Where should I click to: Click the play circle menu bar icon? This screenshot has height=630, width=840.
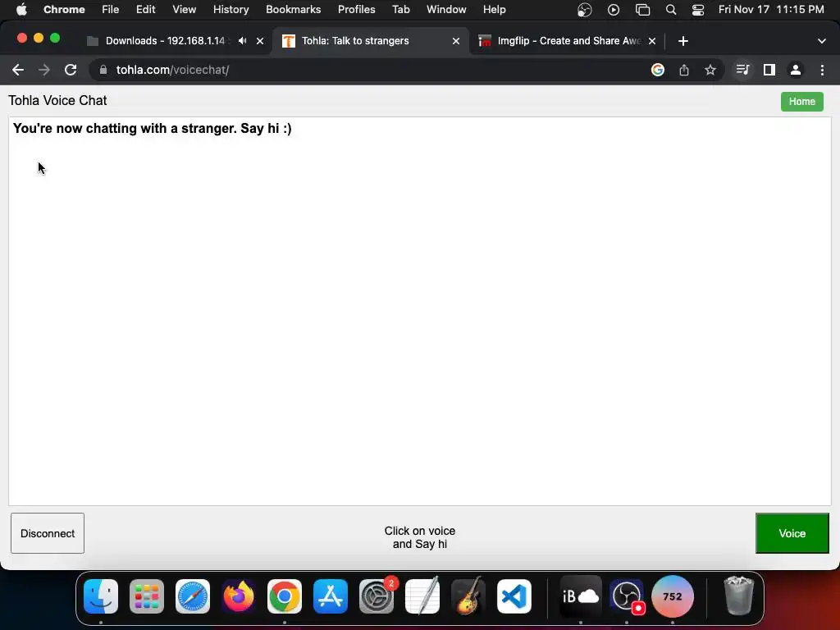(x=614, y=10)
